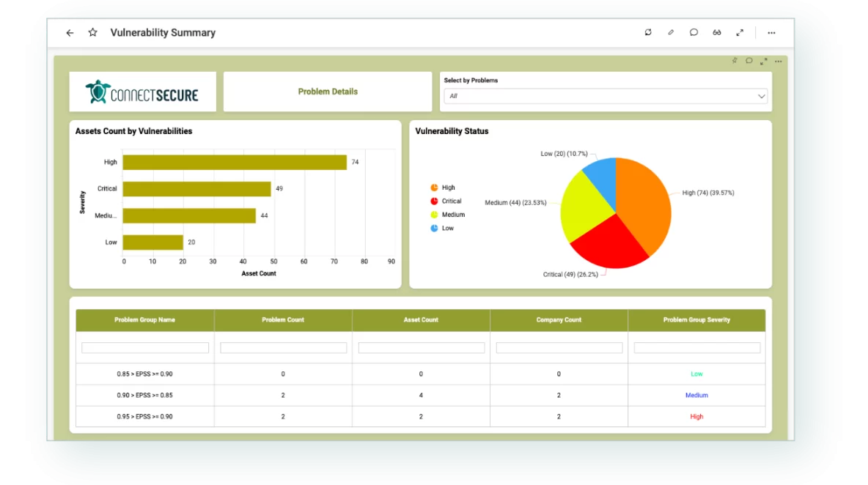Refresh the dashboard data
Viewport: 868px width, 485px height.
point(648,32)
